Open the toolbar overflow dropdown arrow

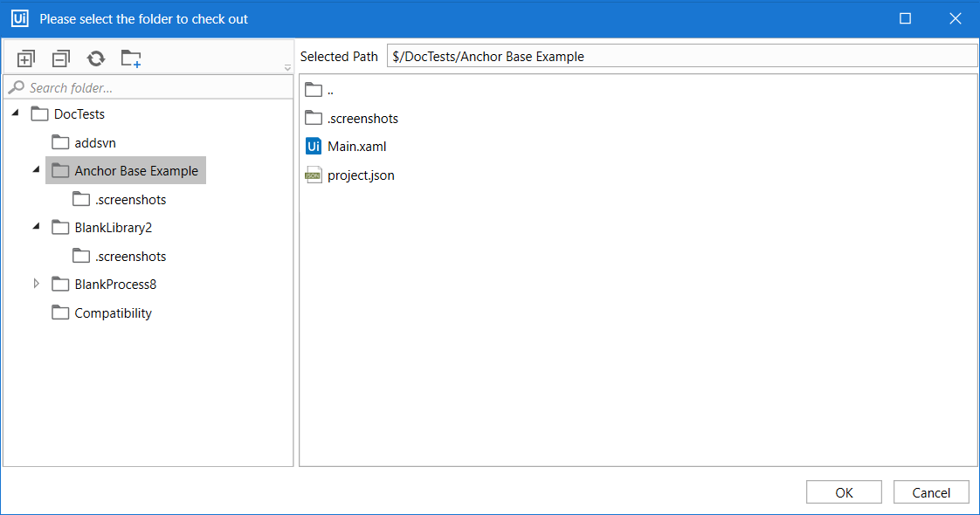[x=287, y=68]
